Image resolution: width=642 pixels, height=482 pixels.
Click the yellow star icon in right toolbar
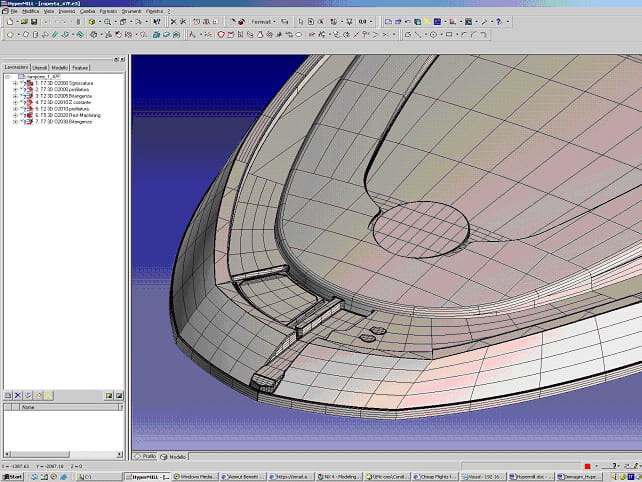coord(427,22)
